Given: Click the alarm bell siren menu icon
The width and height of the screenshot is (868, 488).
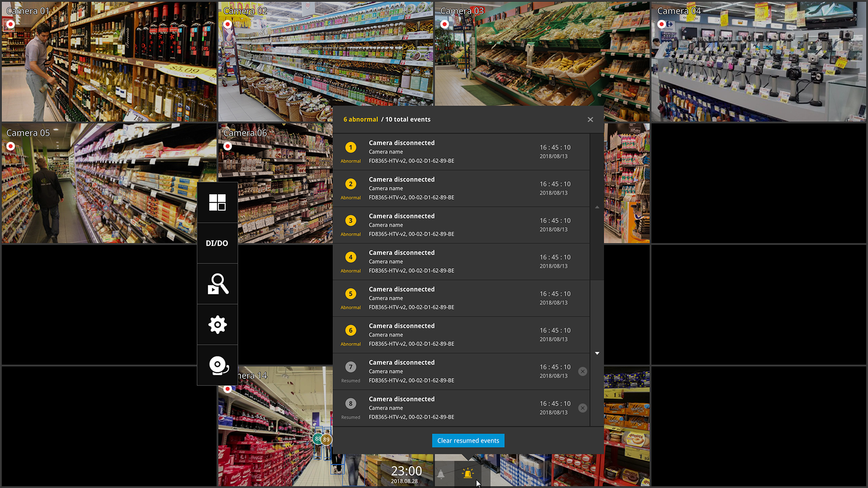Looking at the screenshot, I should click(217, 365).
